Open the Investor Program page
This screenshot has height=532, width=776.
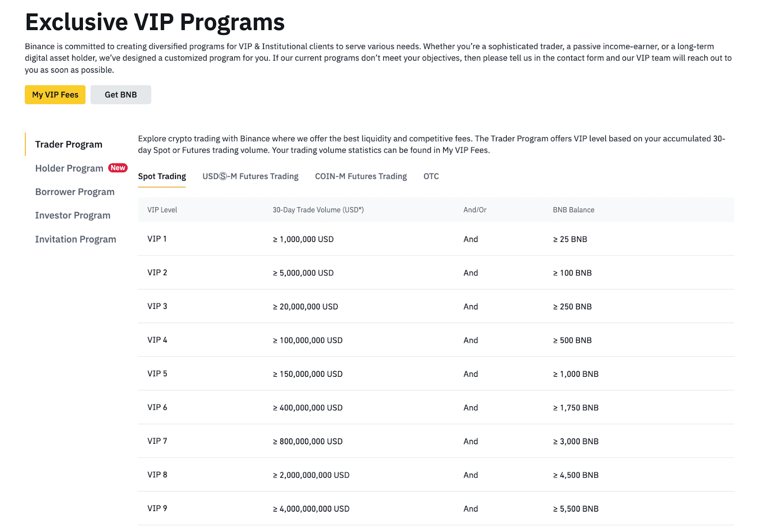tap(73, 215)
